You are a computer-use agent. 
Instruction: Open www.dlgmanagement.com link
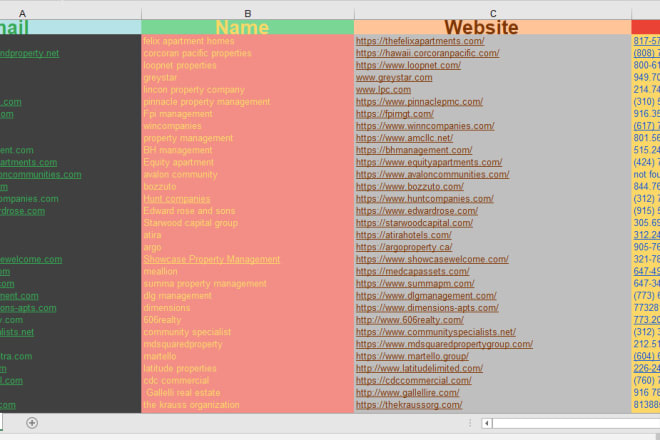click(426, 296)
